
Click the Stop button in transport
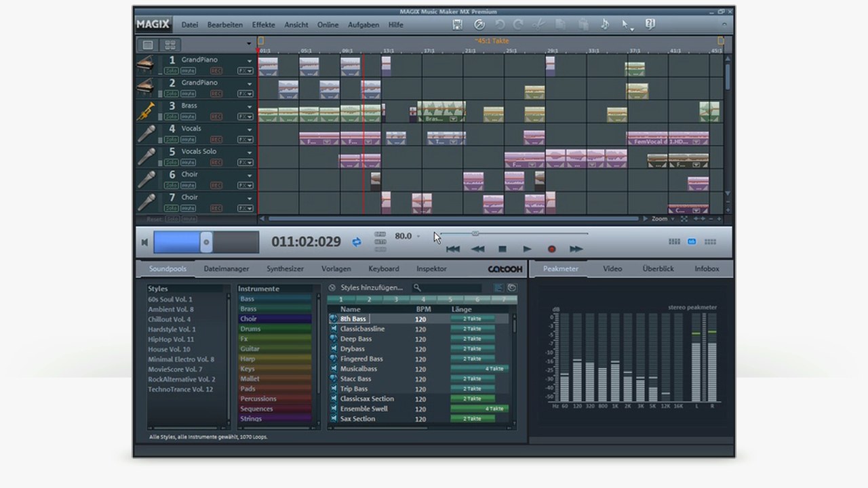(502, 249)
